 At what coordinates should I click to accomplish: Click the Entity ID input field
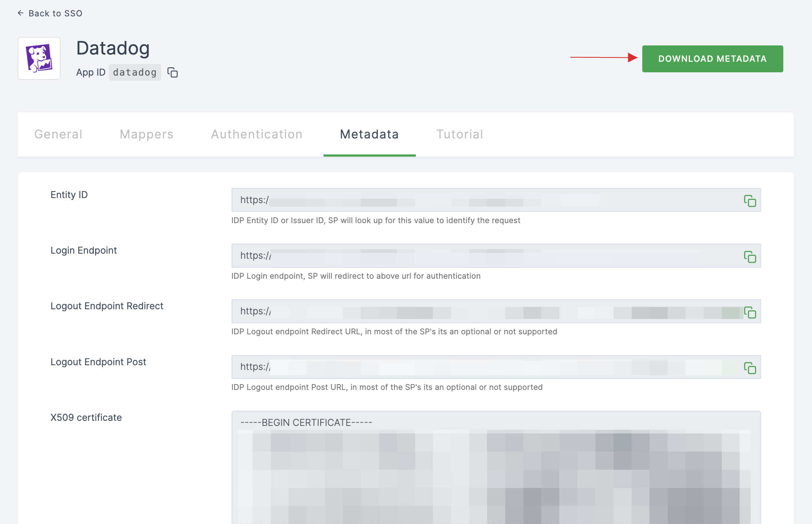(x=496, y=200)
